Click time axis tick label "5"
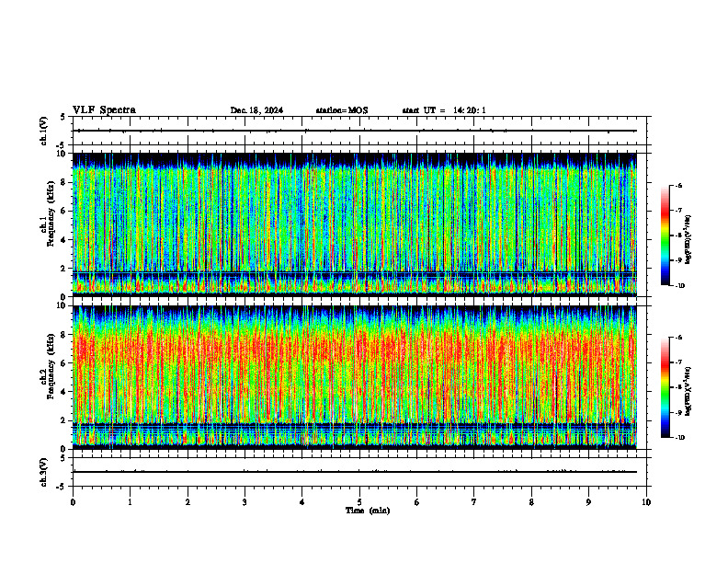The image size is (728, 563). click(359, 502)
